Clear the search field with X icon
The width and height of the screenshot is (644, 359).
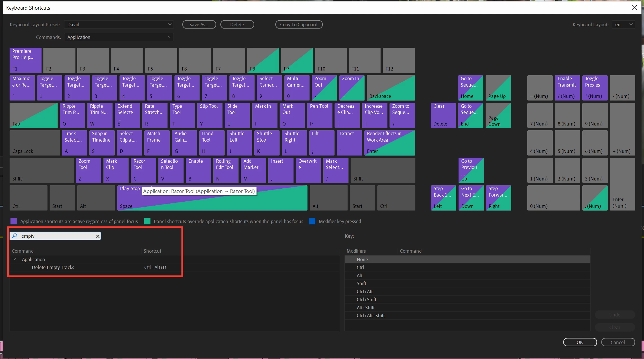(98, 236)
